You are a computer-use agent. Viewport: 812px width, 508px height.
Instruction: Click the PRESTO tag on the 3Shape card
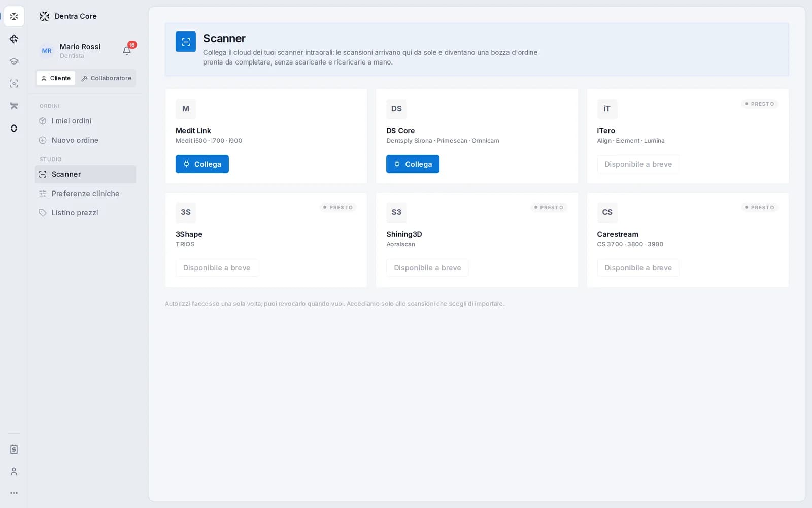[338, 208]
